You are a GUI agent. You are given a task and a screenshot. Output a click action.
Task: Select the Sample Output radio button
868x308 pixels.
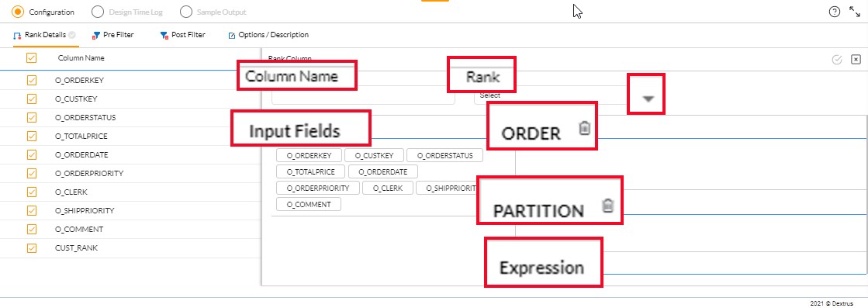point(186,12)
